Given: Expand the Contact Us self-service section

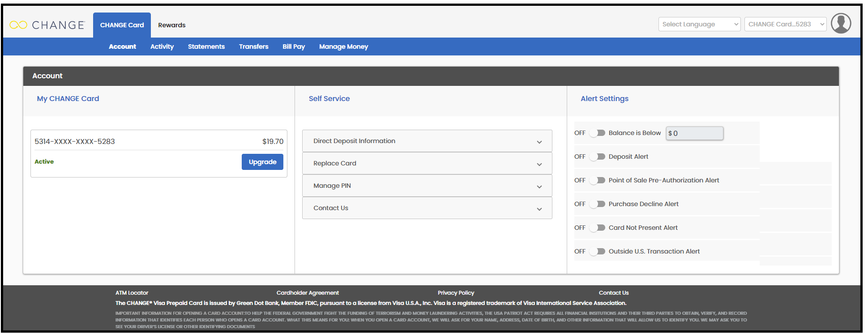Looking at the screenshot, I should (x=427, y=208).
